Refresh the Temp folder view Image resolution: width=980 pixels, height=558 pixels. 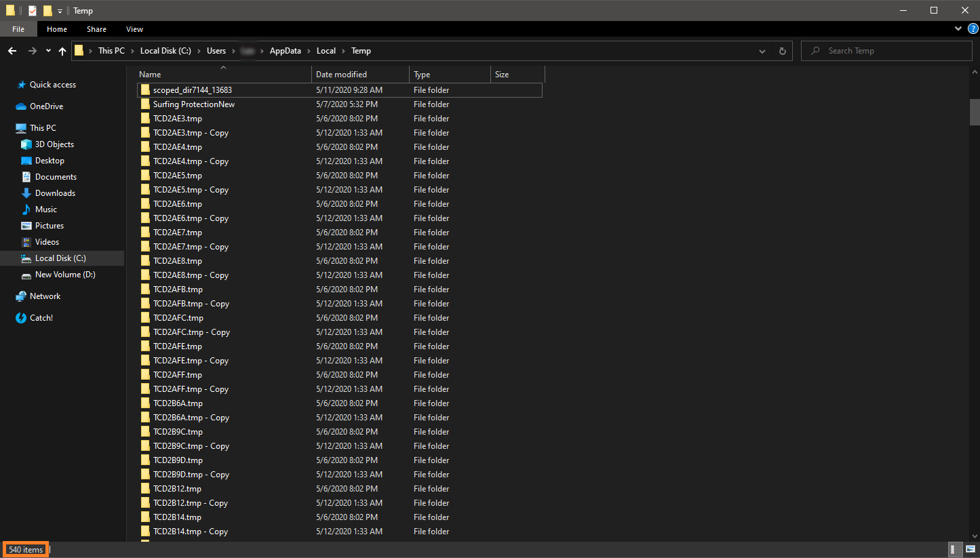(x=783, y=51)
